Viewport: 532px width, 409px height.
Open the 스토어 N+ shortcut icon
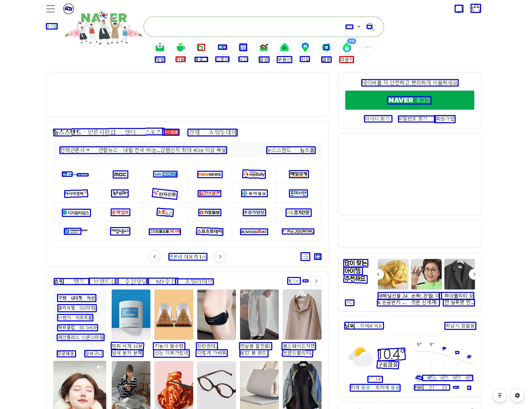pos(222,47)
